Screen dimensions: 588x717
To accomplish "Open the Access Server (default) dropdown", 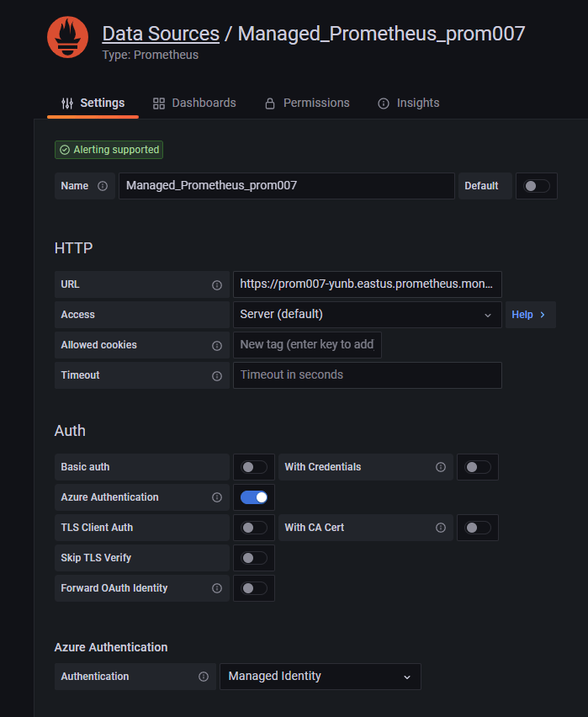I will pos(367,315).
